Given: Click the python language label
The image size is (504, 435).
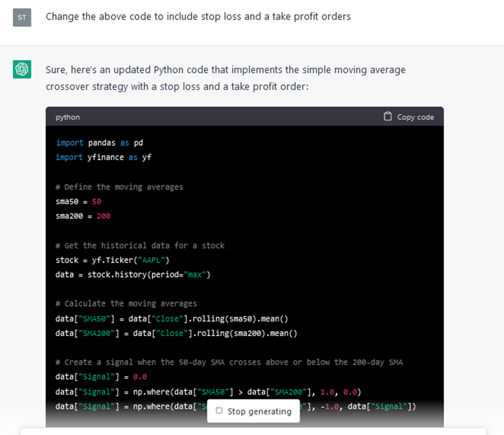Looking at the screenshot, I should [68, 117].
